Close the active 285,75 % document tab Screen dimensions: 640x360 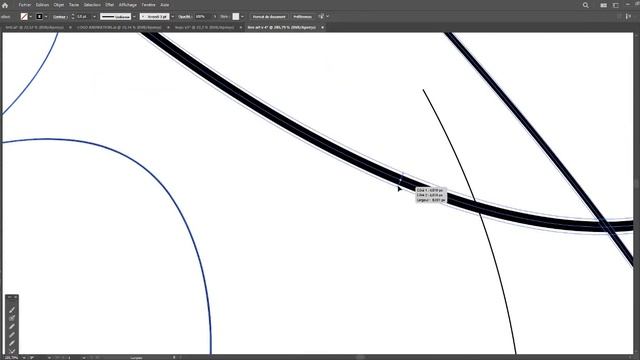[x=322, y=27]
